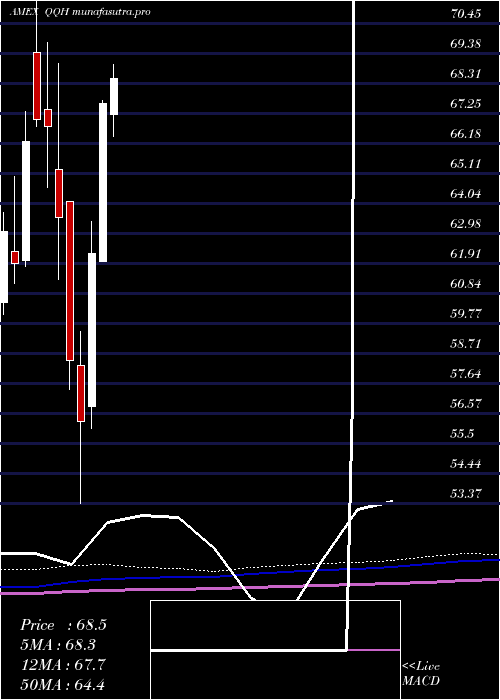Select the 53.37 price axis label
This screenshot has height=700, width=500.
click(x=466, y=493)
